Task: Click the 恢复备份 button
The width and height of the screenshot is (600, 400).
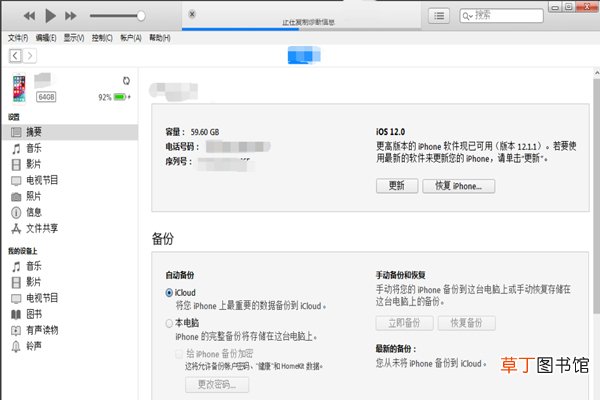Action: (x=466, y=323)
